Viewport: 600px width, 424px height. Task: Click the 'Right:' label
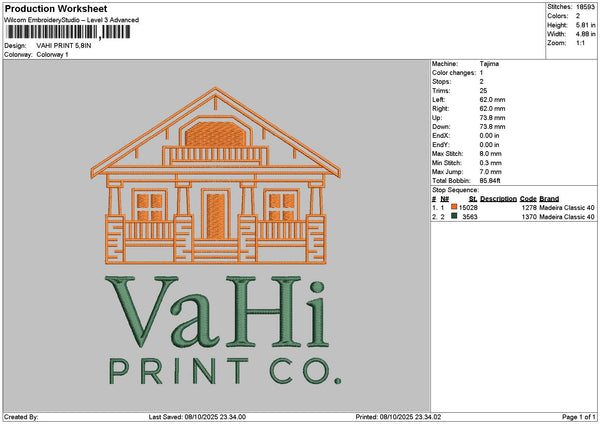[440, 109]
